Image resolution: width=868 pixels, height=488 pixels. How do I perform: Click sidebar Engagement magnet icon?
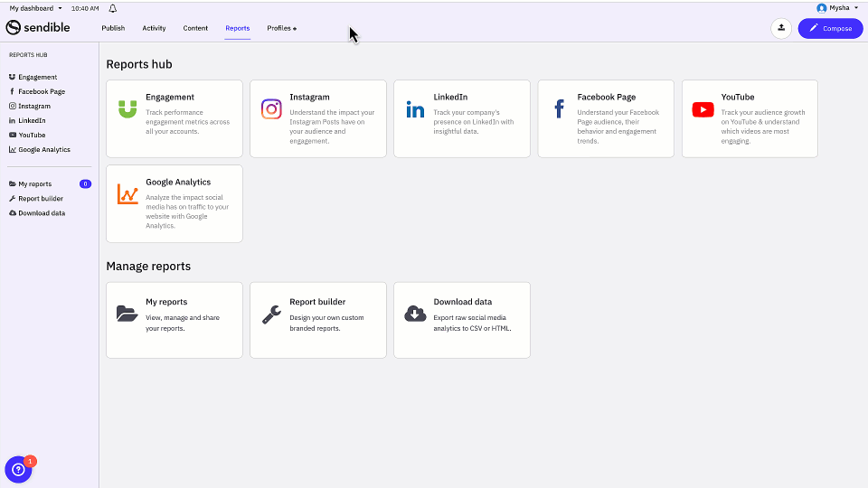point(12,77)
